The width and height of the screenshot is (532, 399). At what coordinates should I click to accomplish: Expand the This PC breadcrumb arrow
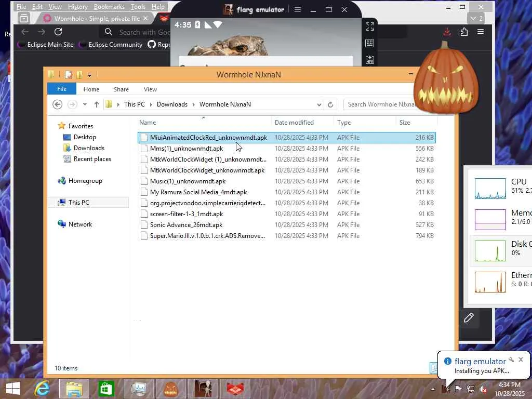coord(151,104)
